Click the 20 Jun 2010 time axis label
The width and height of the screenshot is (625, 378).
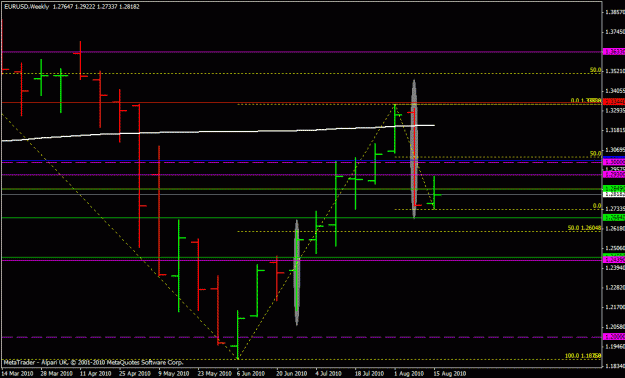coord(292,374)
